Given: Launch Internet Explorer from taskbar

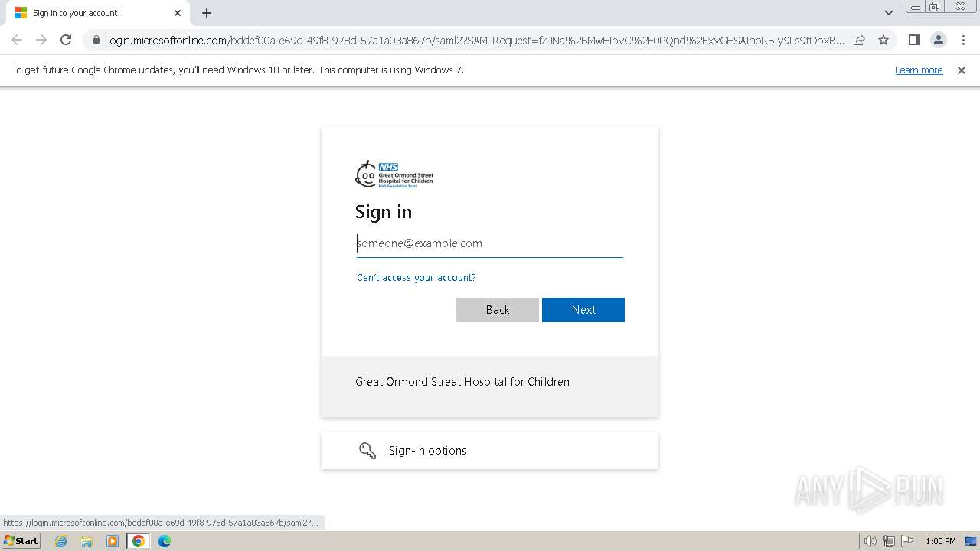Looking at the screenshot, I should 60,541.
